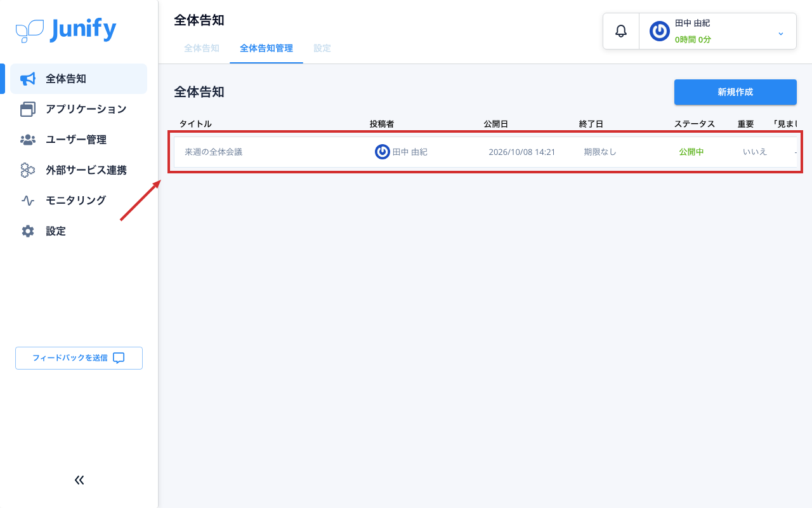Open the 来週の全体会議 announcement title
Image resolution: width=812 pixels, height=508 pixels.
pos(214,152)
